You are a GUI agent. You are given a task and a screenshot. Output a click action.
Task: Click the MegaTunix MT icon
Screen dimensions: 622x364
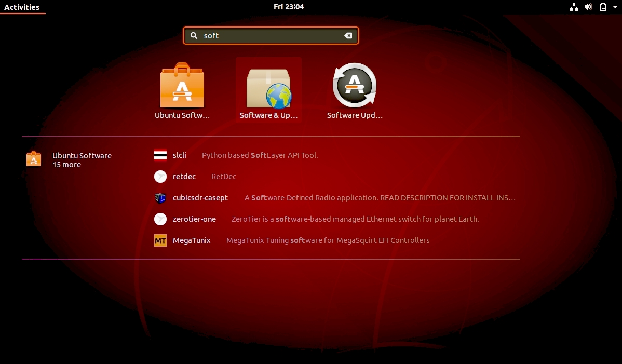(x=160, y=240)
